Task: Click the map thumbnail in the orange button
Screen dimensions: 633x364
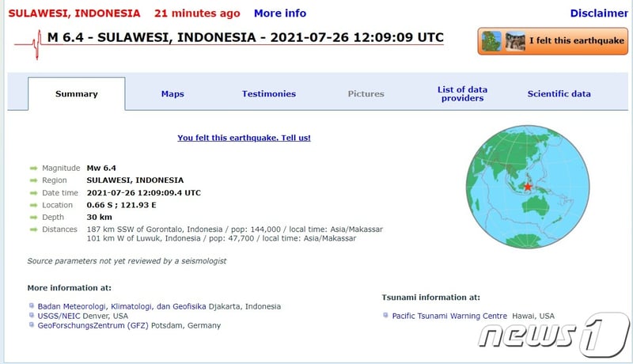Action: point(491,41)
